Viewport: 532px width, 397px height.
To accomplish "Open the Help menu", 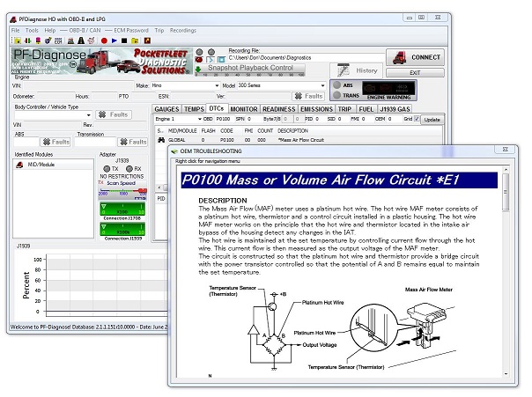I will [x=50, y=30].
